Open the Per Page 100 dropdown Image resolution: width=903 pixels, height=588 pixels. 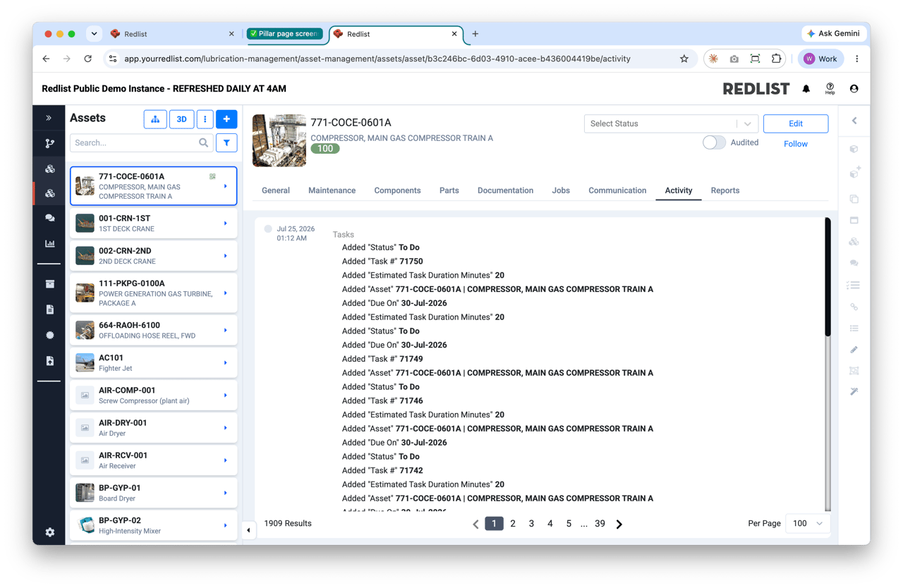click(x=808, y=523)
